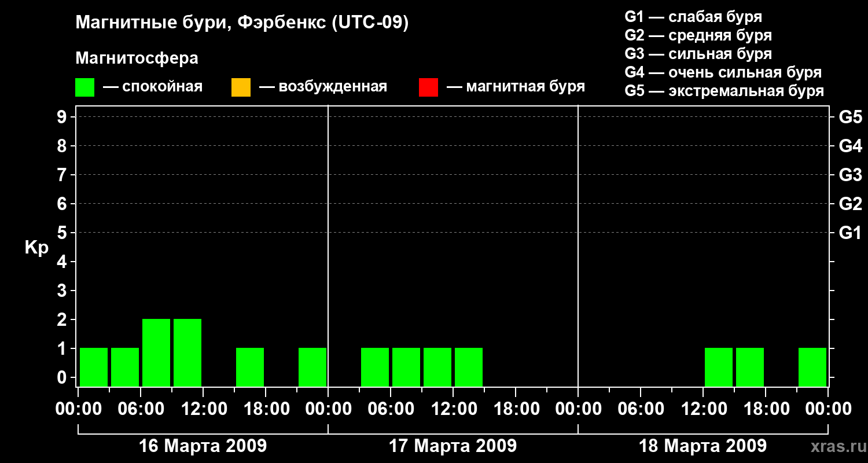
Task: Click the '16 Марта 2009' date label
Action: point(203,446)
